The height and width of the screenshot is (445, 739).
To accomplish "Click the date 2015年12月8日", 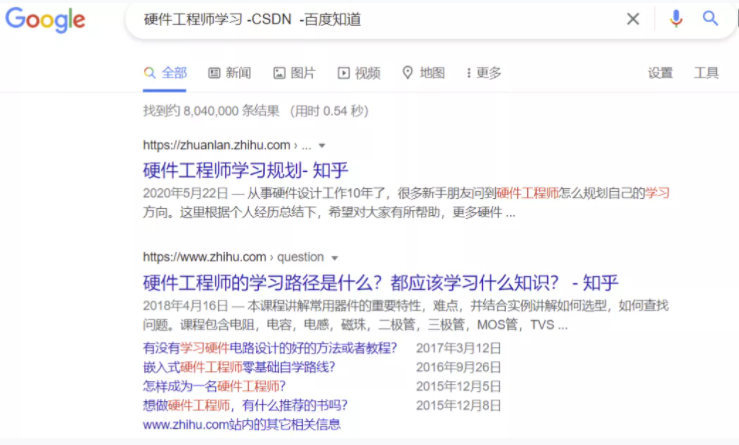I will pyautogui.click(x=458, y=405).
